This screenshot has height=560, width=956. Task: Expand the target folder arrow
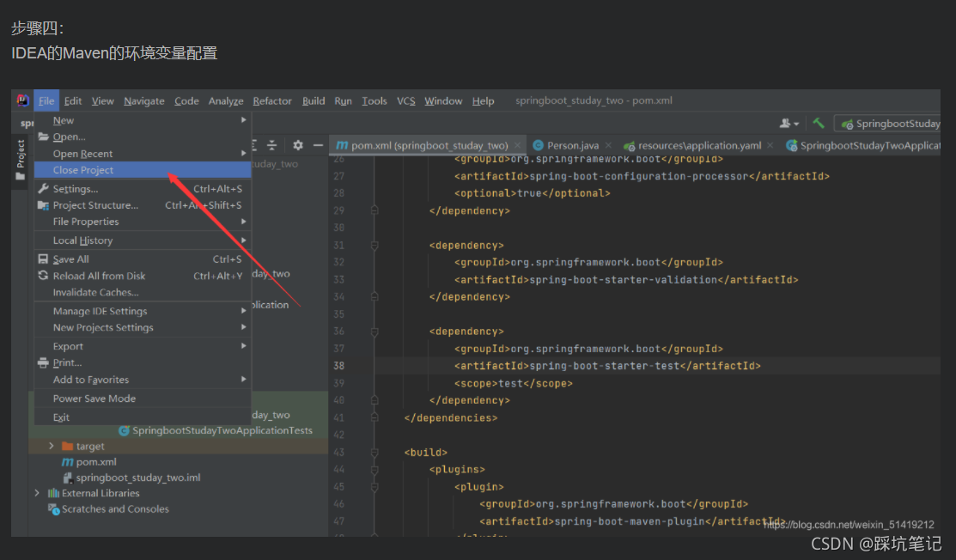pyautogui.click(x=52, y=446)
